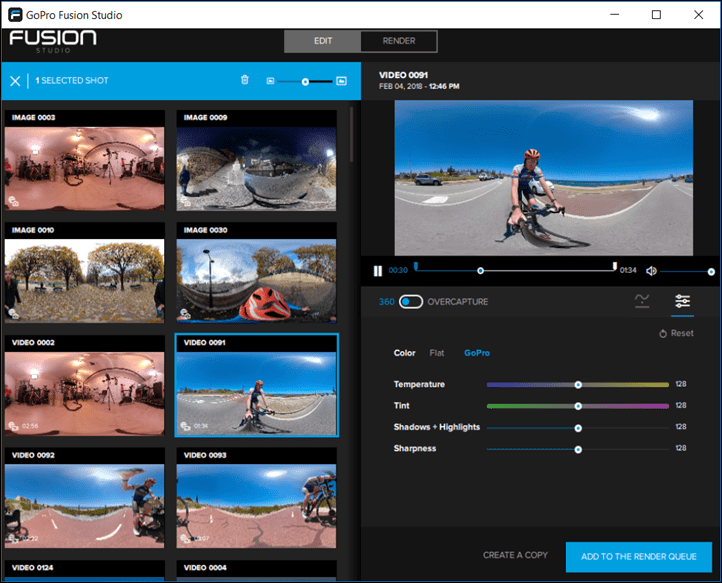The width and height of the screenshot is (722, 583).
Task: Adjust the thumbnail size slider
Action: coord(305,82)
